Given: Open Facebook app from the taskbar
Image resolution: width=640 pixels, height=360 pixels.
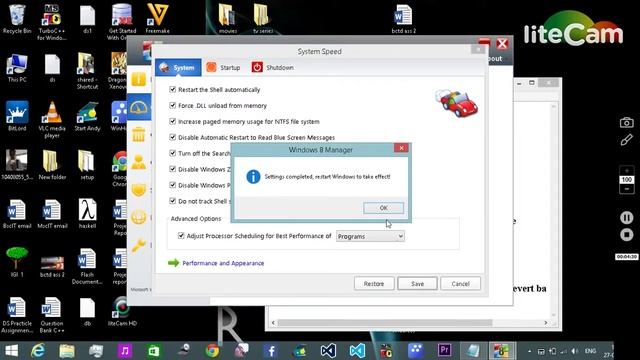Looking at the screenshot, I should pos(271,351).
